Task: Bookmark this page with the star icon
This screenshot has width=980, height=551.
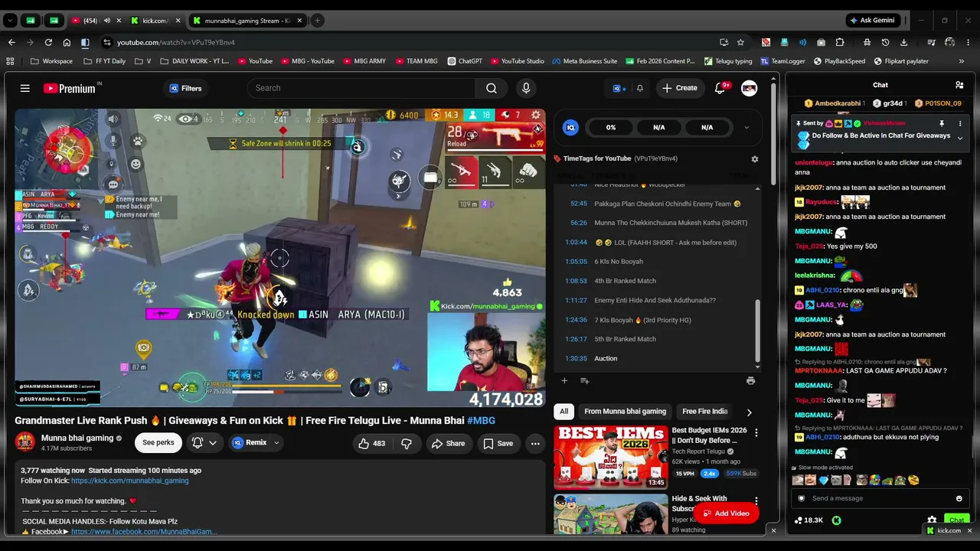Action: (x=740, y=42)
